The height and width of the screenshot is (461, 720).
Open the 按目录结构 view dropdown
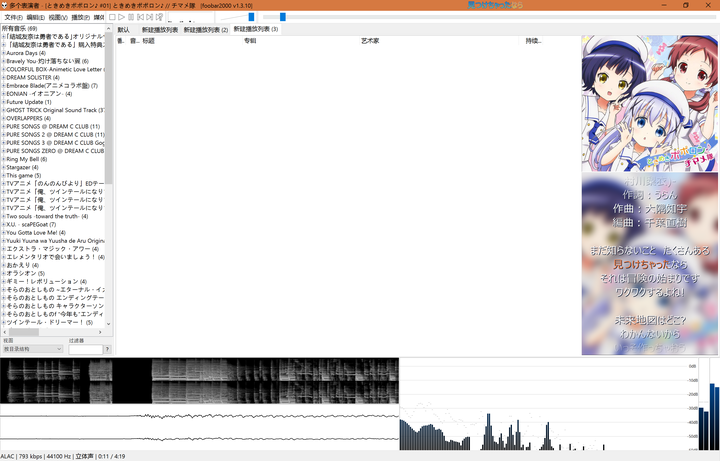[x=33, y=349]
